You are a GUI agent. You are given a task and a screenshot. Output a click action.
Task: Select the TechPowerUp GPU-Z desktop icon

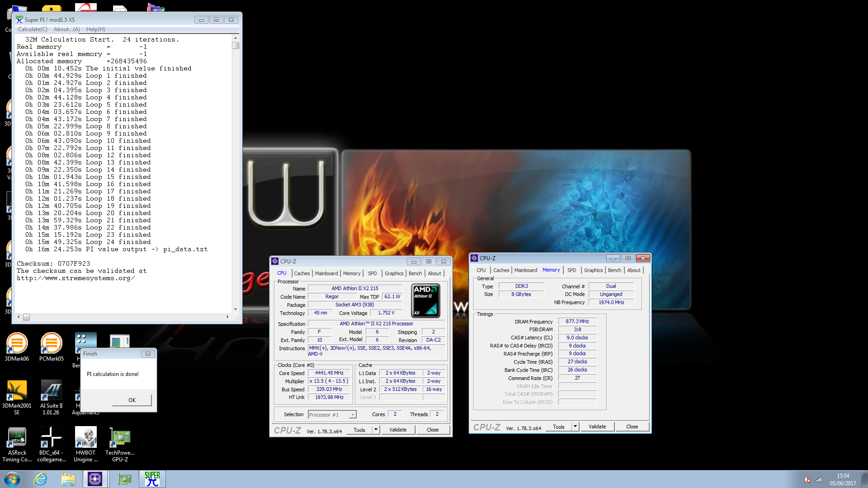[120, 445]
